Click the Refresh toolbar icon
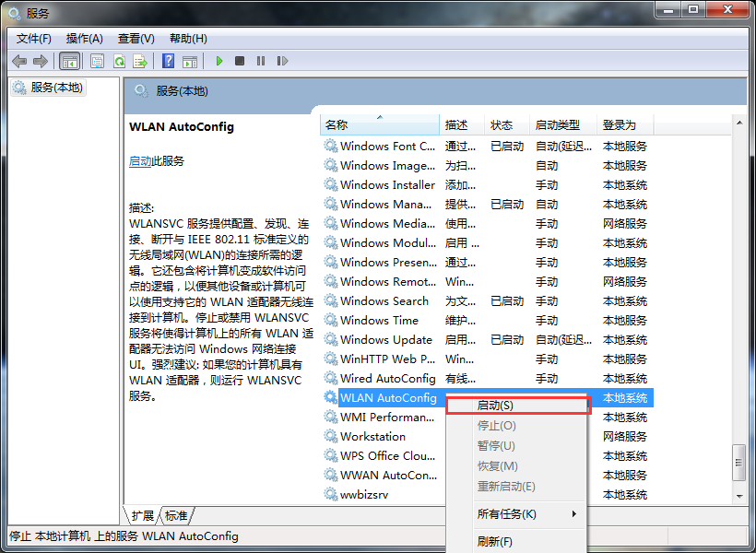The width and height of the screenshot is (756, 553). point(119,61)
